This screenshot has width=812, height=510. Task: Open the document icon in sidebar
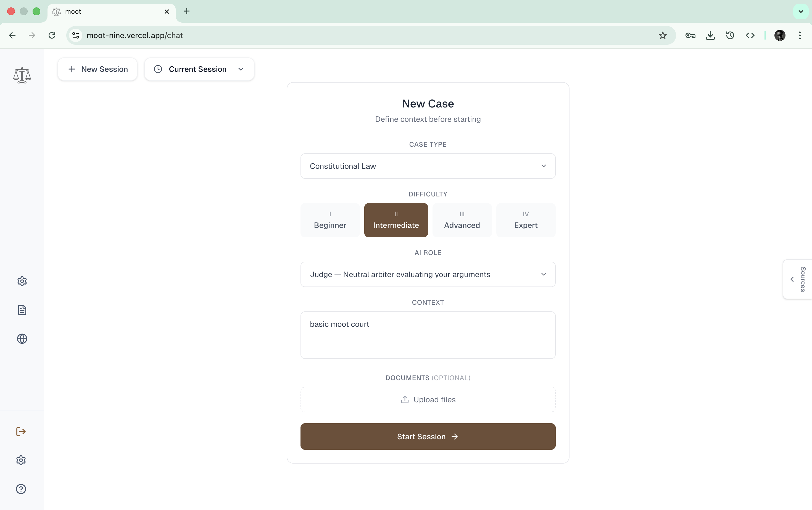pos(22,310)
